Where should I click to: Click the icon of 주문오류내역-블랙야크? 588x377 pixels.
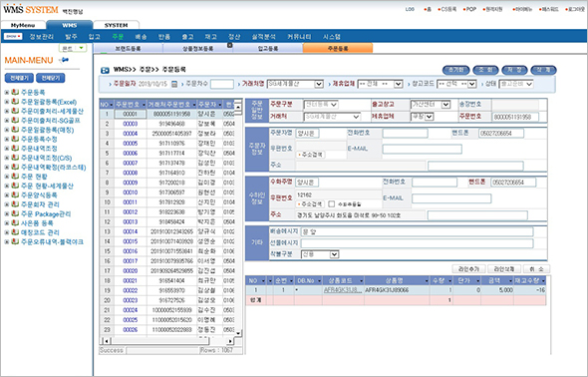15,241
